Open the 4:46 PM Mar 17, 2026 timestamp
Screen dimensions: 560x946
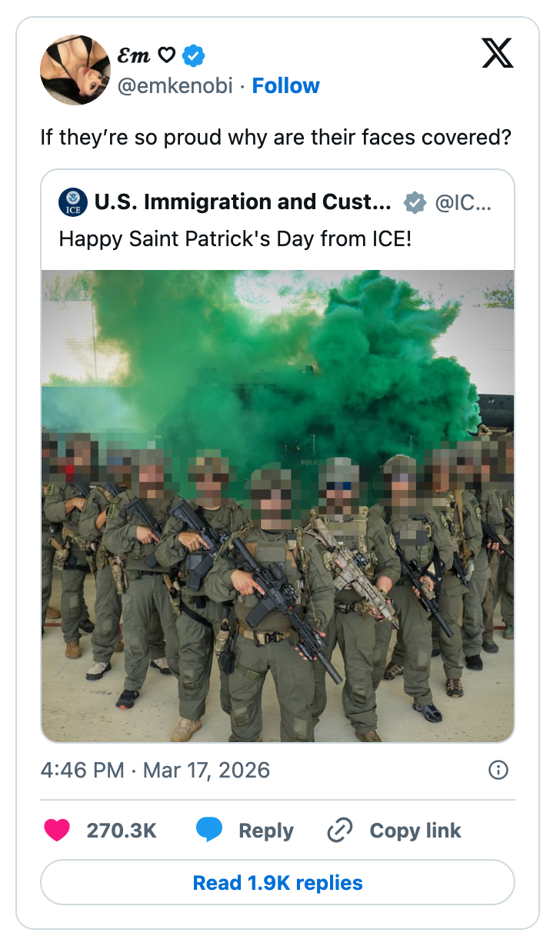(155, 770)
